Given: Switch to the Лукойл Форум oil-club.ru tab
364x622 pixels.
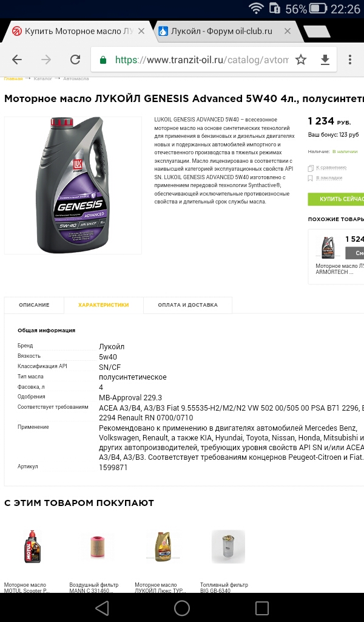Looking at the screenshot, I should pos(222,32).
